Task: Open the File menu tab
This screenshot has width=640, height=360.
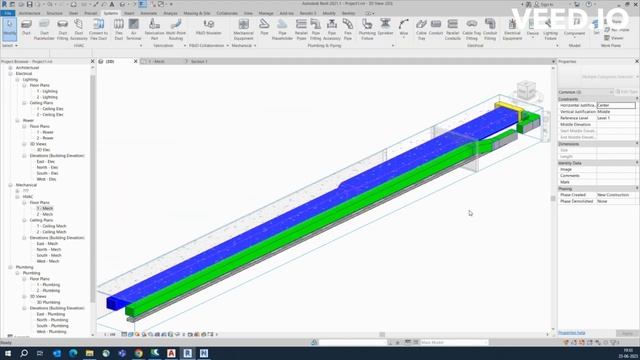Action: coord(8,13)
